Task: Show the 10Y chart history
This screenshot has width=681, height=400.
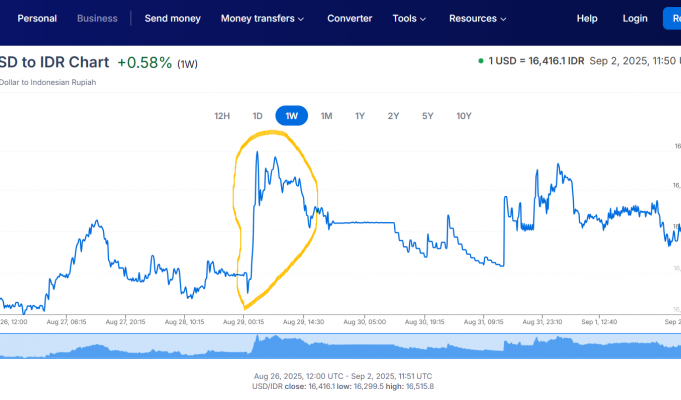Action: pyautogui.click(x=463, y=116)
